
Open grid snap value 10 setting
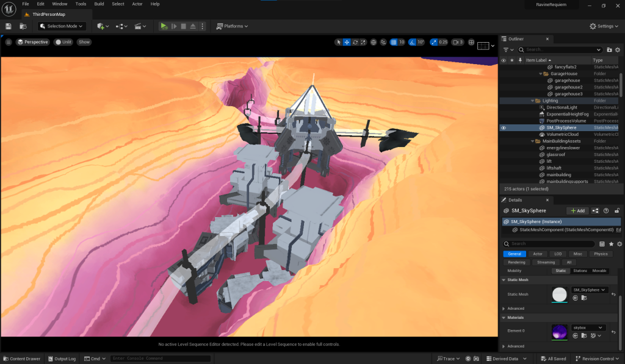pyautogui.click(x=402, y=42)
